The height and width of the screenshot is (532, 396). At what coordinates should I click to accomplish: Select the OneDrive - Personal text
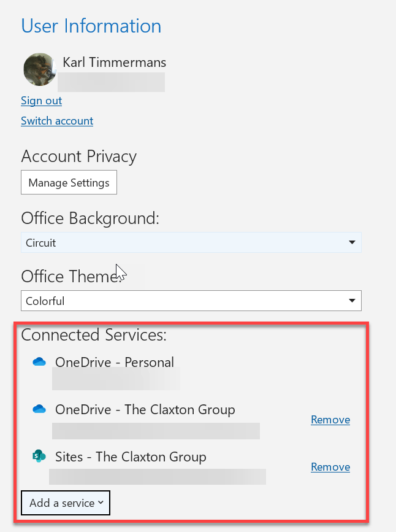tap(115, 363)
